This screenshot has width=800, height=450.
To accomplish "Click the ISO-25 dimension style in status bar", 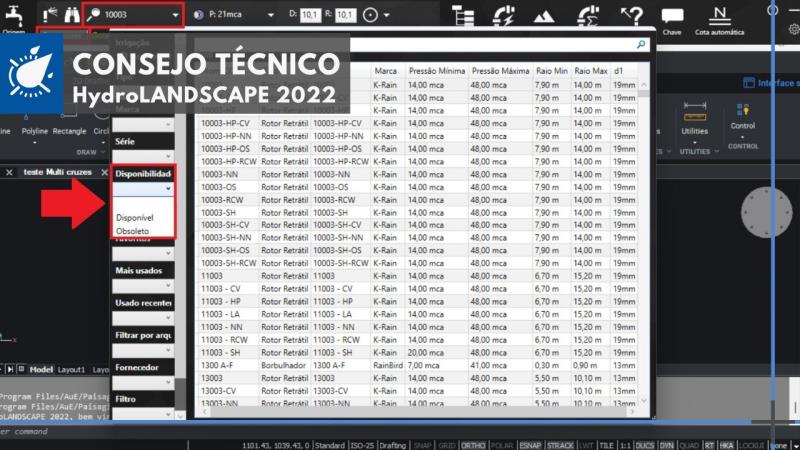I will [362, 445].
